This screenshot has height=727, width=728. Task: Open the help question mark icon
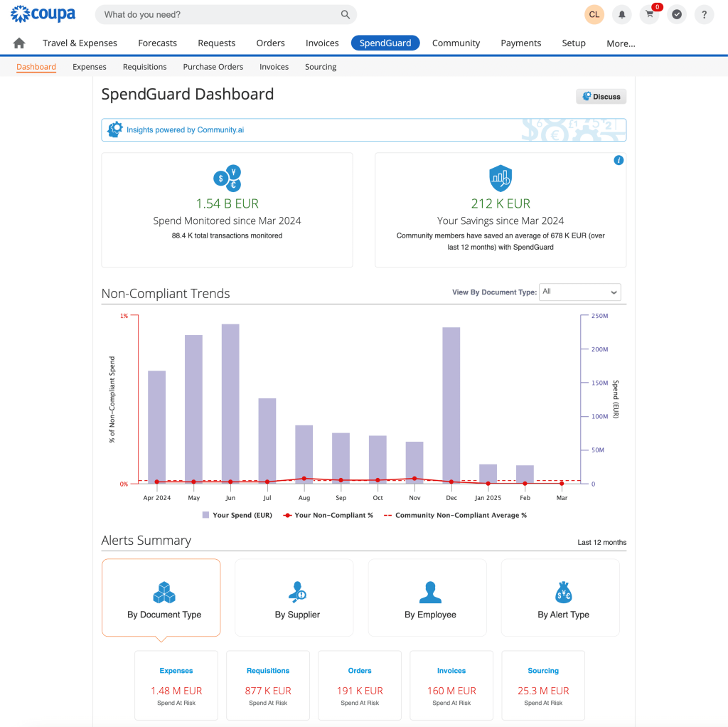[704, 14]
